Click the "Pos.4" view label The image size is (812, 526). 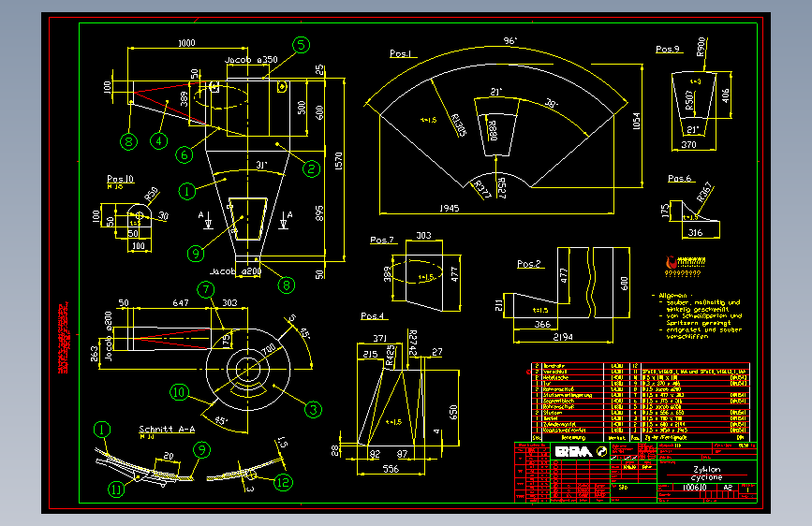(x=373, y=315)
